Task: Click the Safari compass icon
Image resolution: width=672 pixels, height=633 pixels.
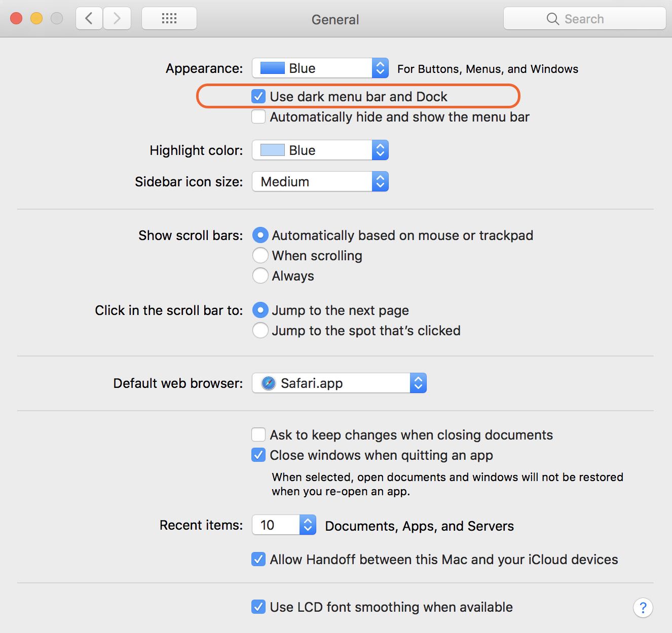Action: click(268, 383)
